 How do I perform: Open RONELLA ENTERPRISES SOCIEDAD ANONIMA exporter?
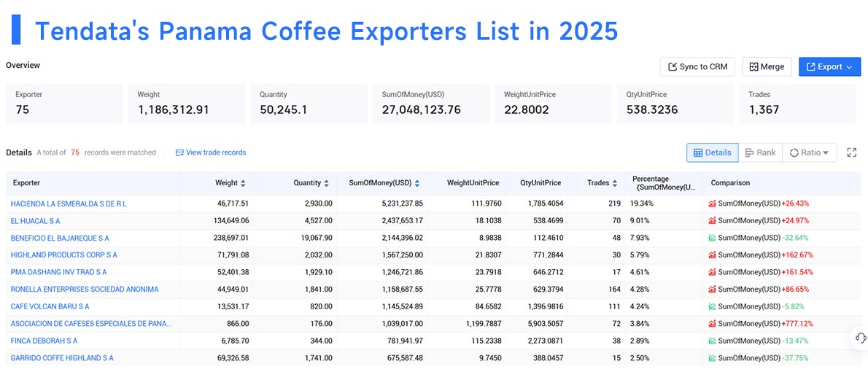(x=85, y=290)
